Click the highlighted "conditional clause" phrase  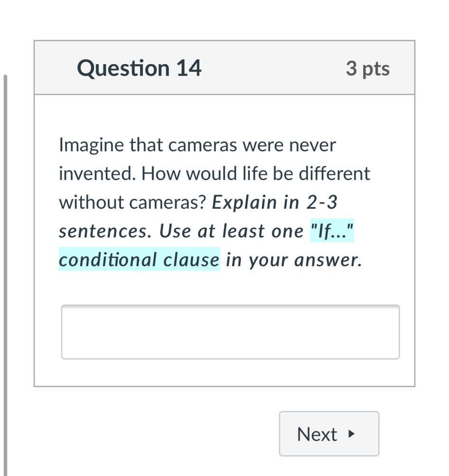[x=140, y=260]
